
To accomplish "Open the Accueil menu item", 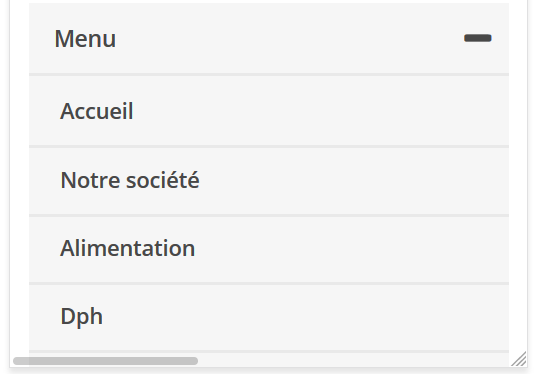I will (x=97, y=111).
